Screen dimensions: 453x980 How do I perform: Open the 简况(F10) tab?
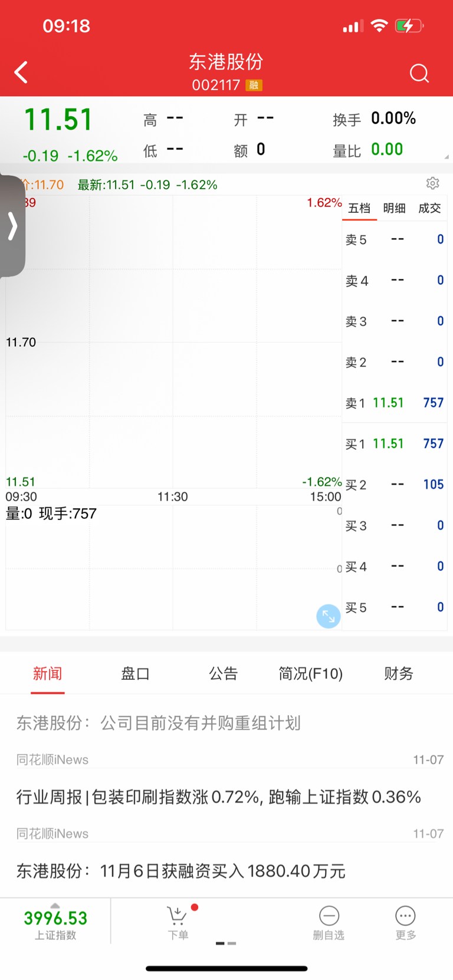point(311,673)
